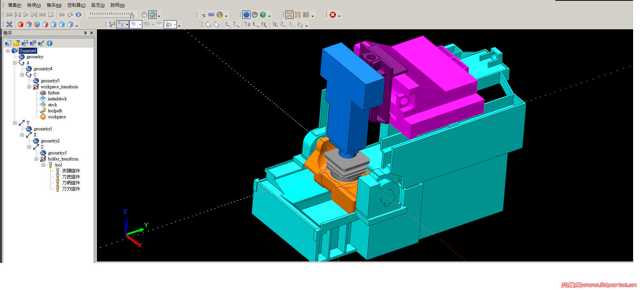Select geometry3 under axis Z
The width and height of the screenshot is (644, 290).
point(57,153)
